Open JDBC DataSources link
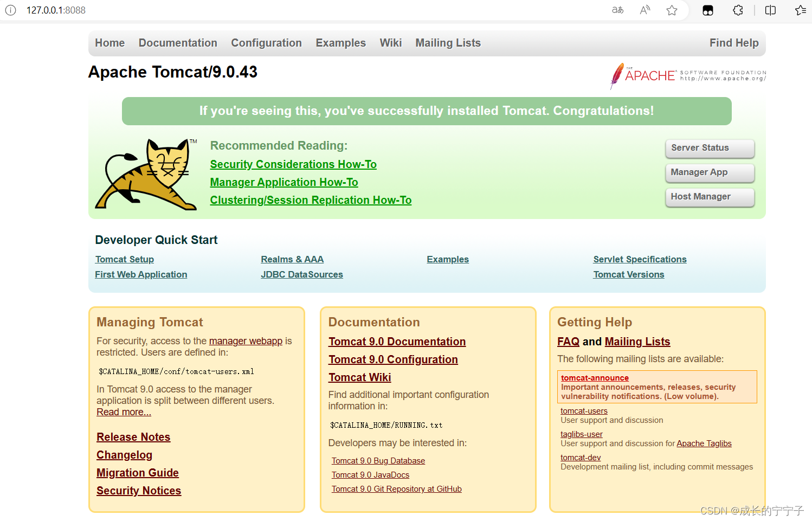812x521 pixels. tap(302, 274)
